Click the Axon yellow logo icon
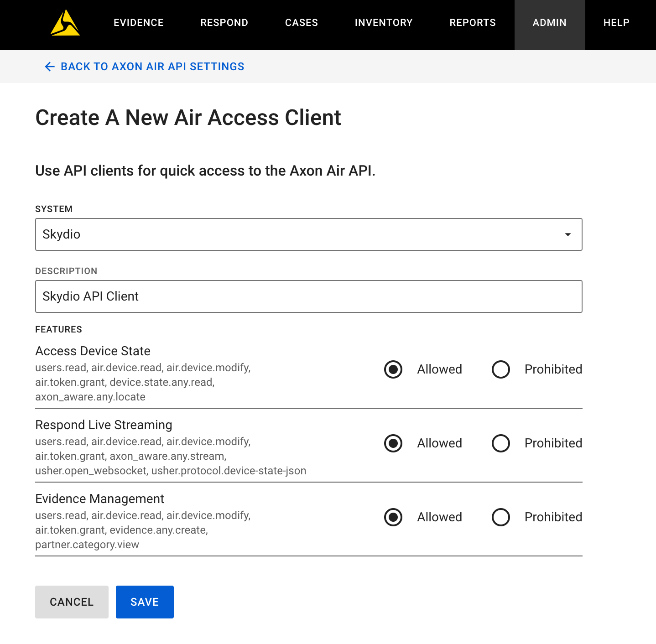The width and height of the screenshot is (656, 644). tap(65, 23)
